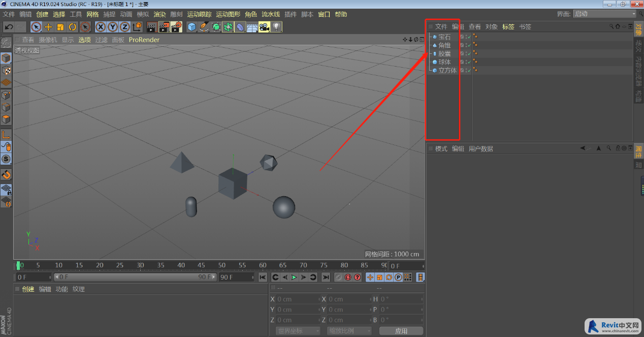Open the 世界坐标 dropdown
This screenshot has height=337, width=644.
pyautogui.click(x=298, y=330)
